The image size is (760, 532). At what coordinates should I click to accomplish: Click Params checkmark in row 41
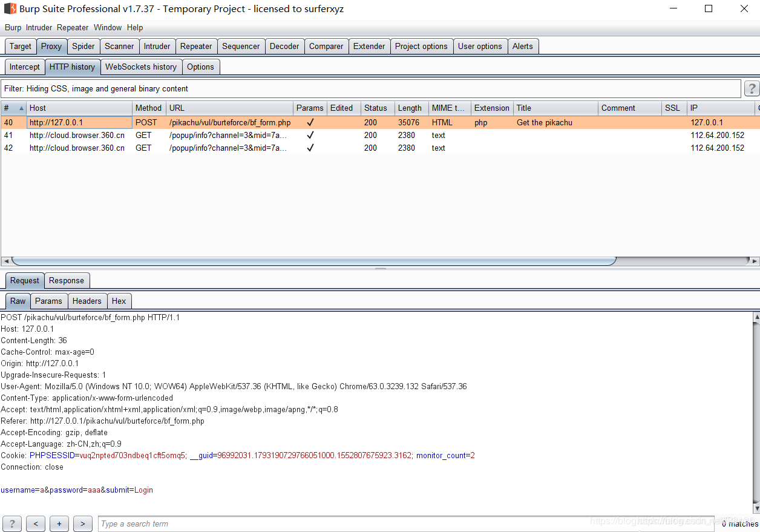pyautogui.click(x=310, y=135)
